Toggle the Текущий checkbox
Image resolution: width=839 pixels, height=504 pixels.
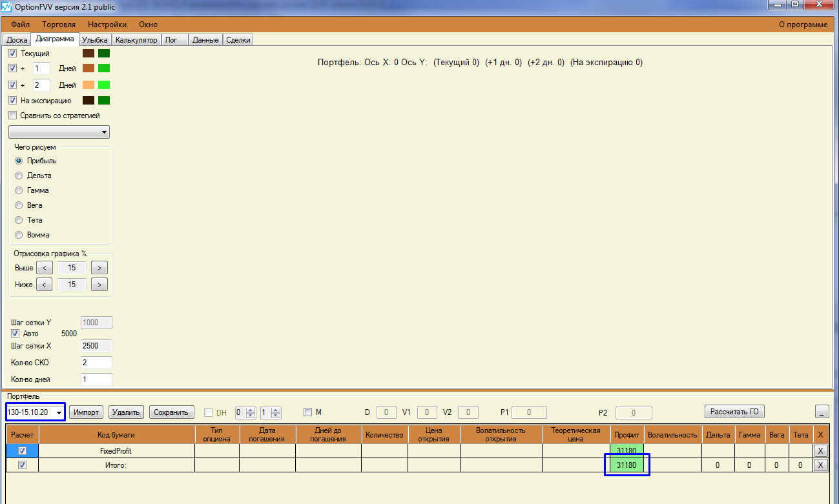12,54
